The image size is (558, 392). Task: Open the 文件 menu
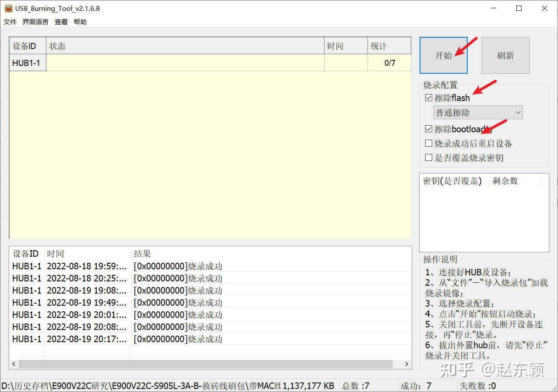click(10, 22)
